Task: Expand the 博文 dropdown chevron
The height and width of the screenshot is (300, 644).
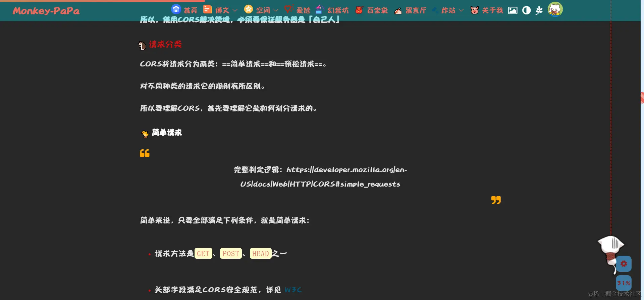Action: click(235, 10)
